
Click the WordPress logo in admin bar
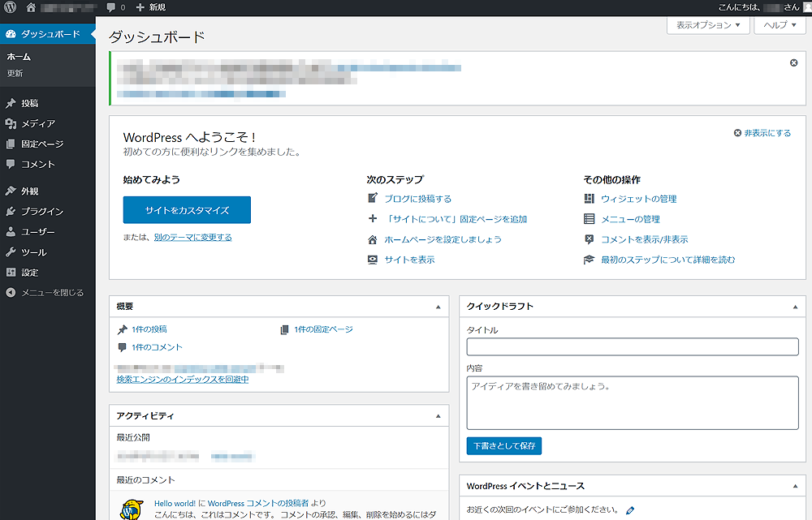[x=11, y=7]
